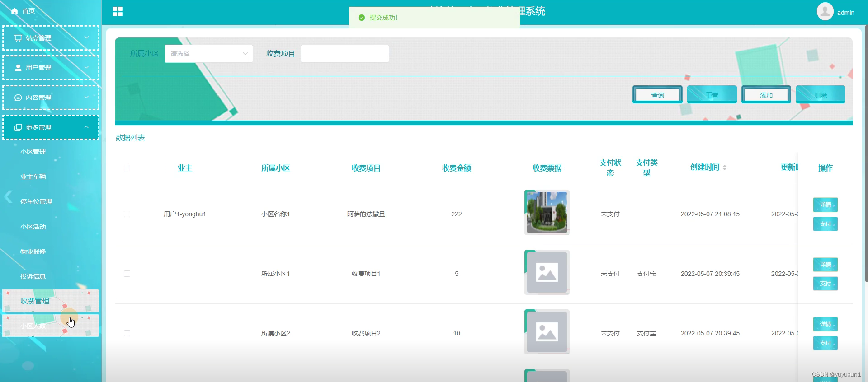Click the 收费项目 search input field
The height and width of the screenshot is (382, 868).
pos(345,54)
